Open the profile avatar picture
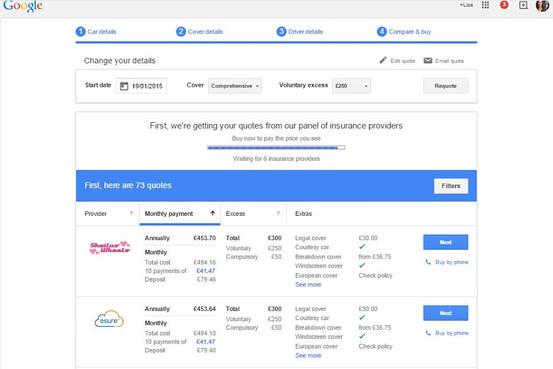Viewport: 553px width, 369px height. tap(542, 5)
